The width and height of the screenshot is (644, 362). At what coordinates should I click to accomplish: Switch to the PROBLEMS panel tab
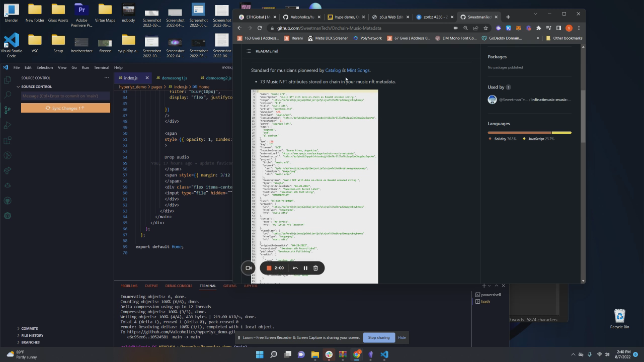pyautogui.click(x=129, y=286)
